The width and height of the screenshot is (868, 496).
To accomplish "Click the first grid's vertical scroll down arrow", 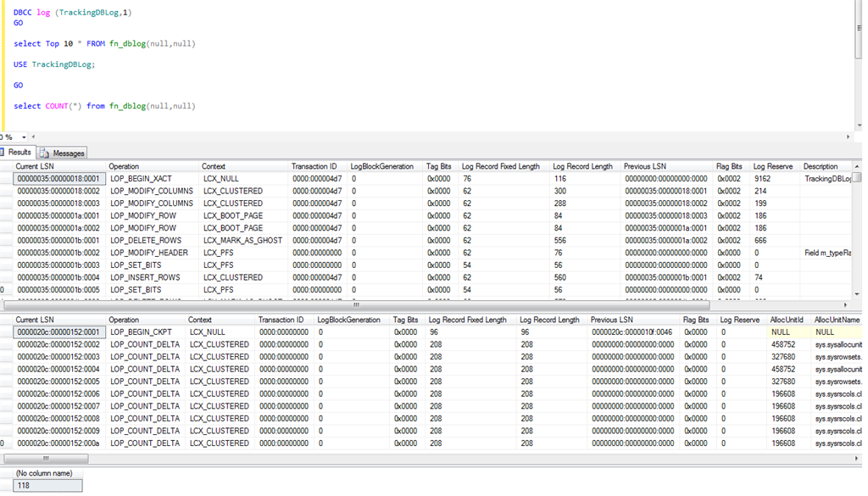I will (x=857, y=294).
